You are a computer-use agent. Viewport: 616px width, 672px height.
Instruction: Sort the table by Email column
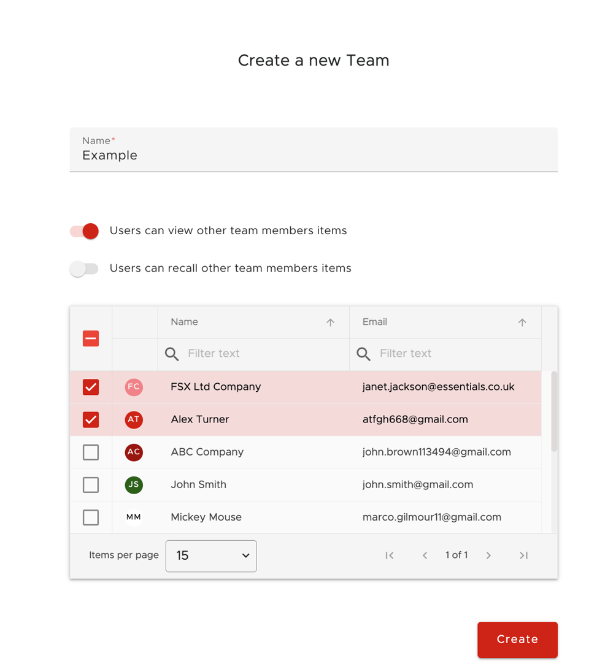coord(522,322)
